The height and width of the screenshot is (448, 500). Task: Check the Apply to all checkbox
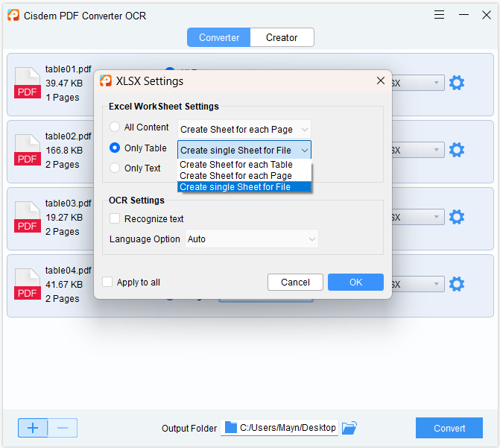107,282
